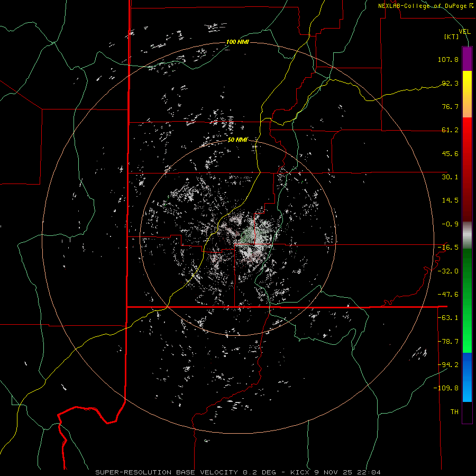Pick the red segment of the velocity scale
Viewport: 476px width, 476px height.
467,169
